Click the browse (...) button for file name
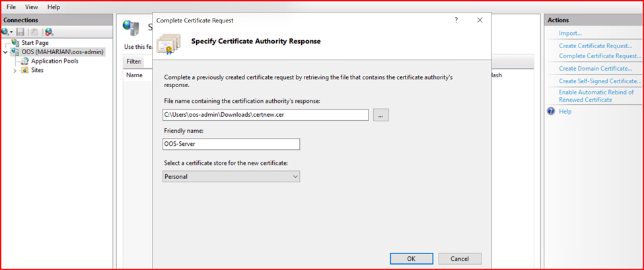The image size is (644, 270). 381,115
